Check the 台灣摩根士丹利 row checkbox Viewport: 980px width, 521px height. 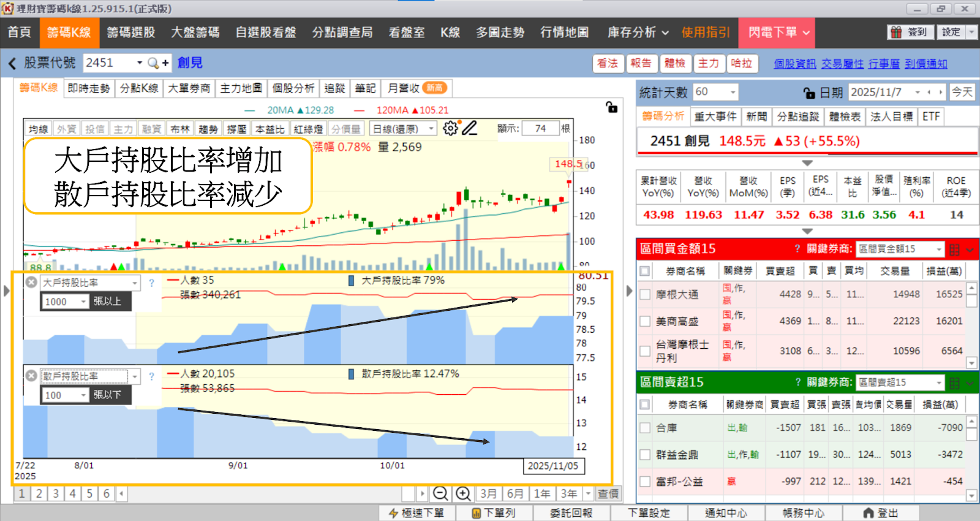(644, 351)
